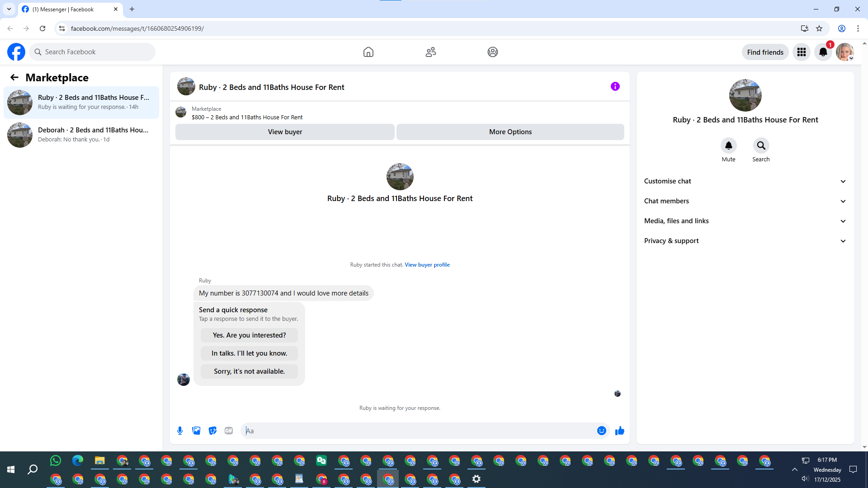Screen dimensions: 868x488
Task: Expand Media, files and links section
Action: click(x=745, y=221)
